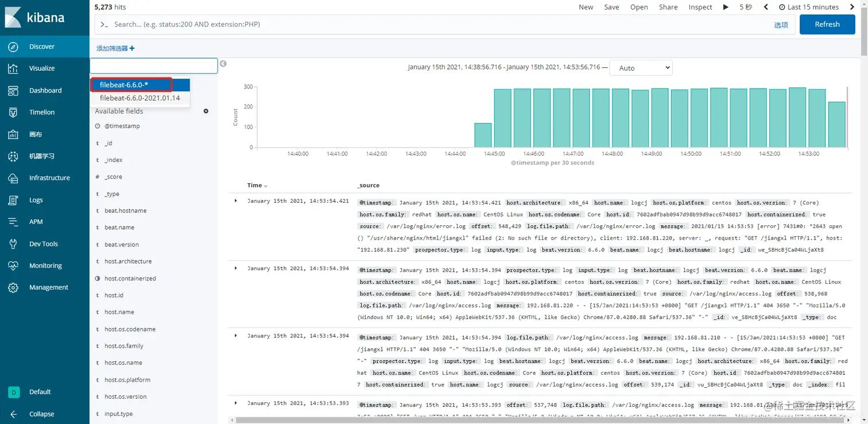Click the Refresh button
This screenshot has height=424, width=868.
pos(827,24)
